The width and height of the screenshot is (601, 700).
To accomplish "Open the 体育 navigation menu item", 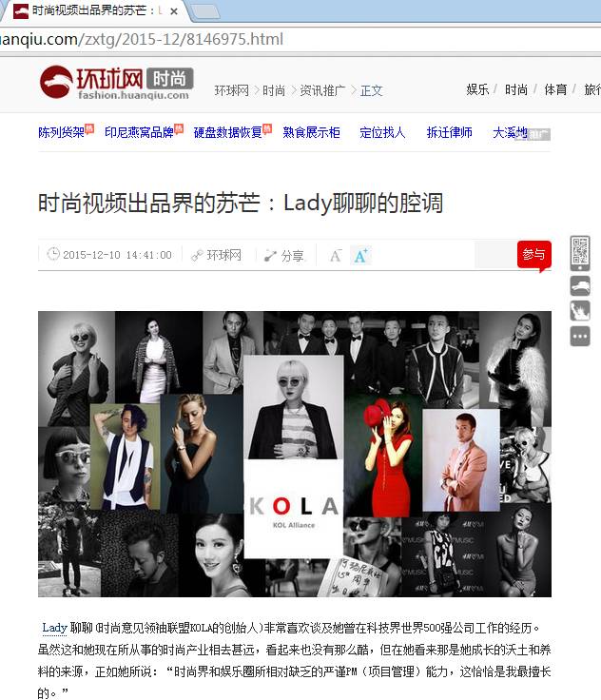I will tap(555, 89).
